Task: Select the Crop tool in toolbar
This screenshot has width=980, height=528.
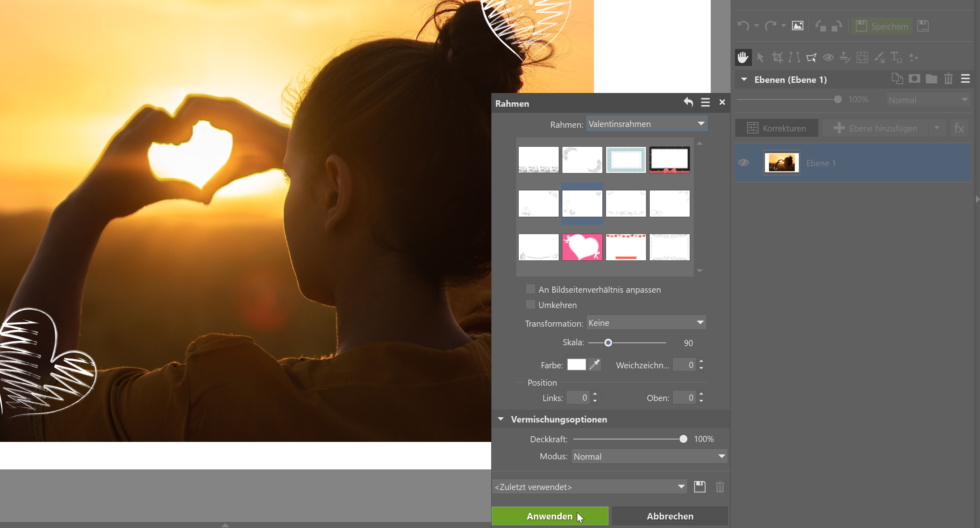Action: (777, 57)
